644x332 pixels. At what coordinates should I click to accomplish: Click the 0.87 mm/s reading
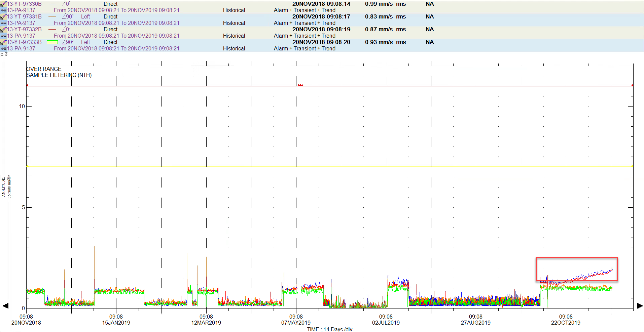tap(385, 30)
